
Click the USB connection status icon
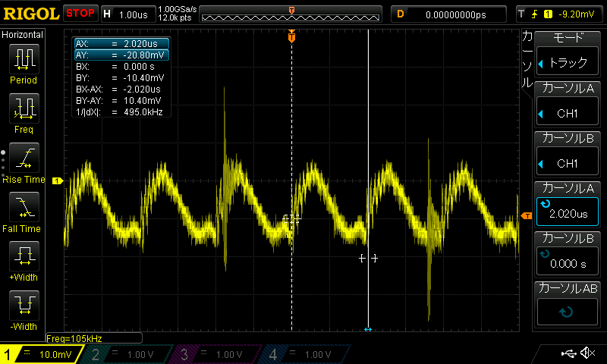569,353
